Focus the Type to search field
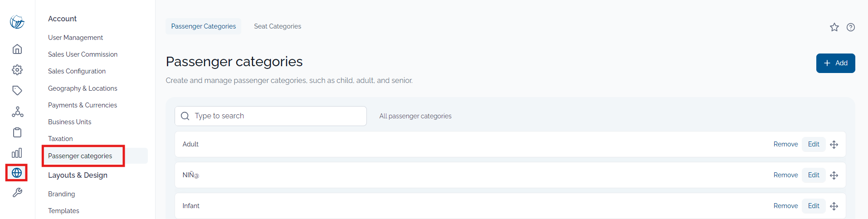The image size is (868, 219). click(x=271, y=116)
